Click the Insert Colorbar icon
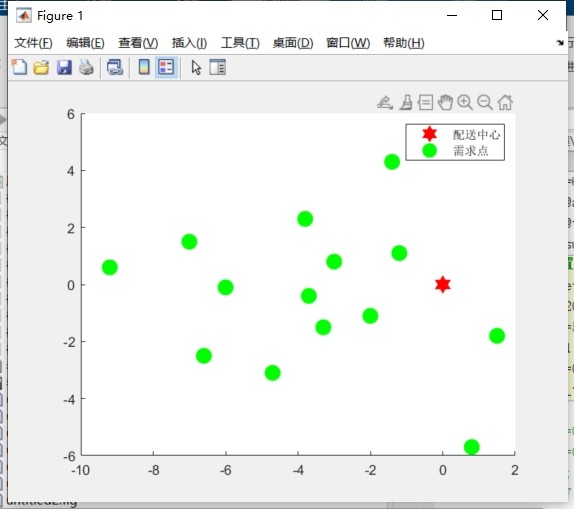The width and height of the screenshot is (574, 509). pos(144,67)
